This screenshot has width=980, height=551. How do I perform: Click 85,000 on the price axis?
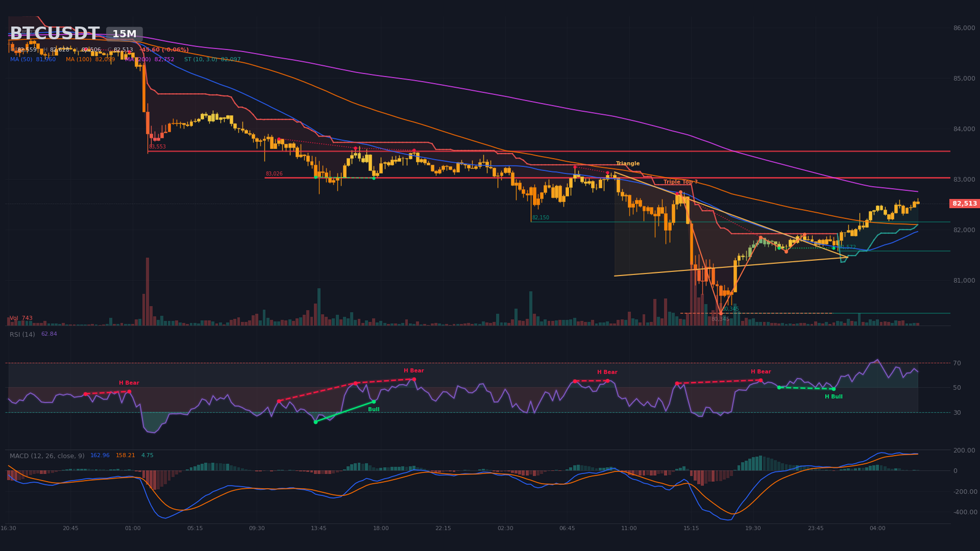(964, 79)
